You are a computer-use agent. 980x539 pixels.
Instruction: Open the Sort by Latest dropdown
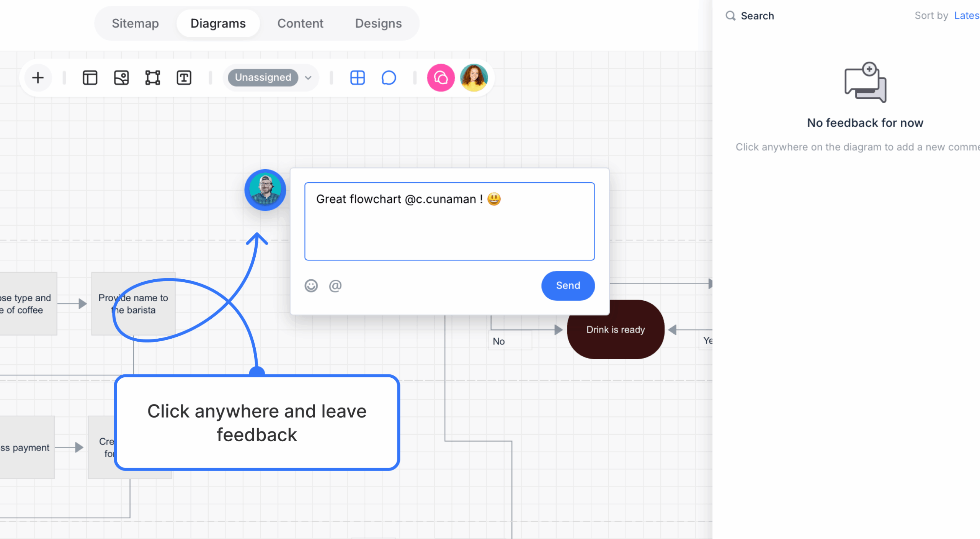(x=967, y=16)
